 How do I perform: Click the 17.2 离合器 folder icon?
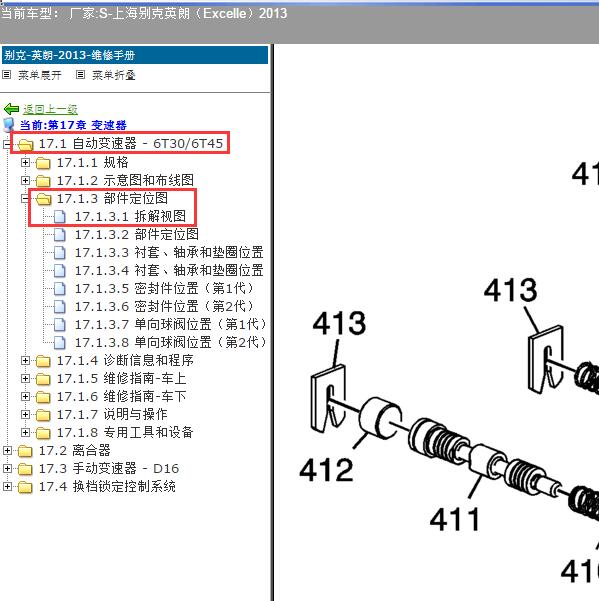tap(25, 451)
